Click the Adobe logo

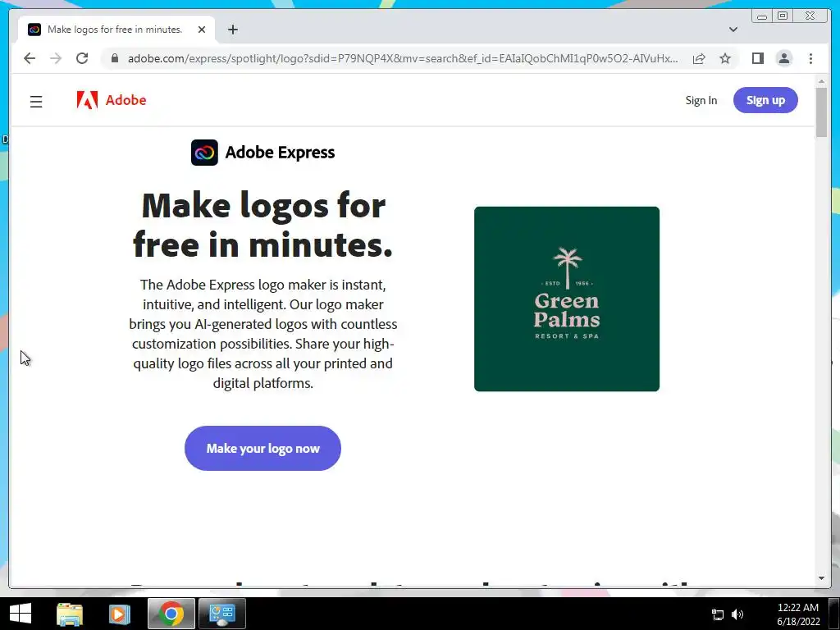point(112,100)
